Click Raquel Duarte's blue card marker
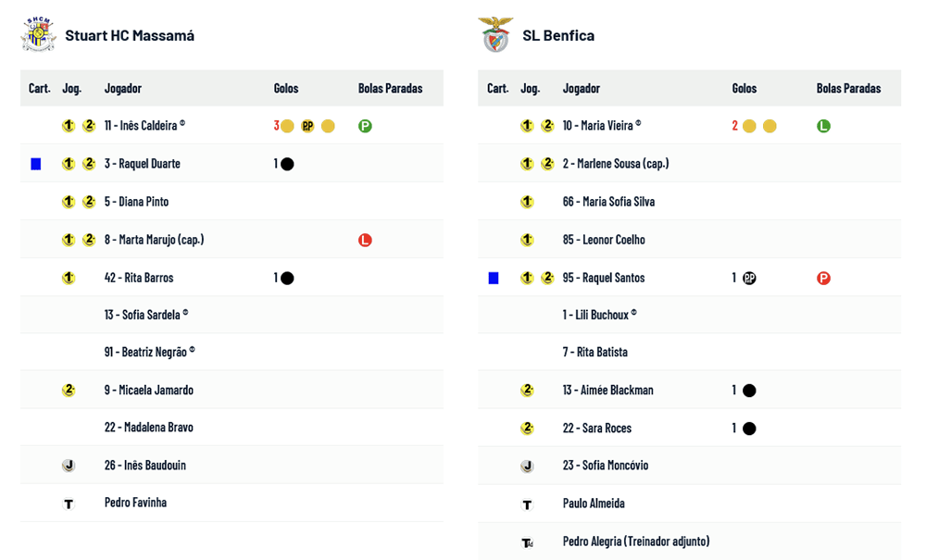 point(36,164)
